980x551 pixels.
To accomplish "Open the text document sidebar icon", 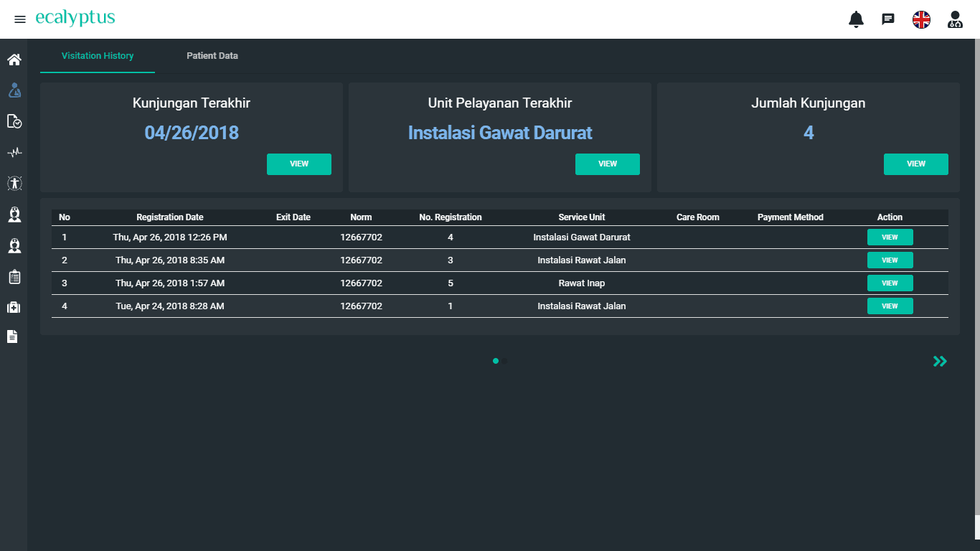I will pos(12,336).
